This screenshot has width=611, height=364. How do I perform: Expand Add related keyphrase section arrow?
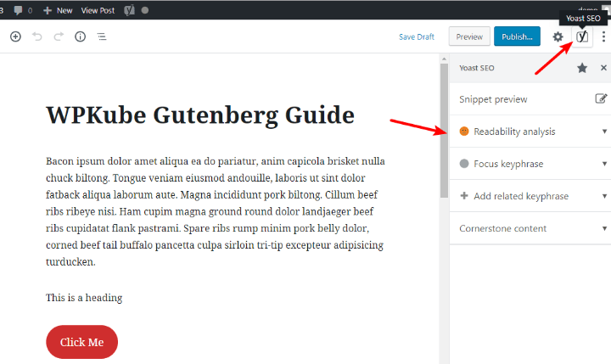tap(604, 196)
